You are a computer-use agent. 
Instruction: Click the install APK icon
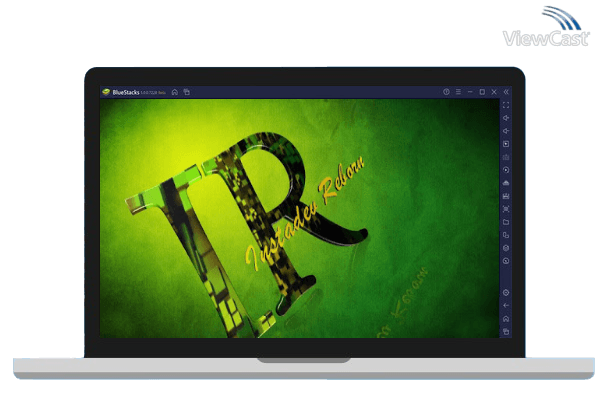[506, 183]
